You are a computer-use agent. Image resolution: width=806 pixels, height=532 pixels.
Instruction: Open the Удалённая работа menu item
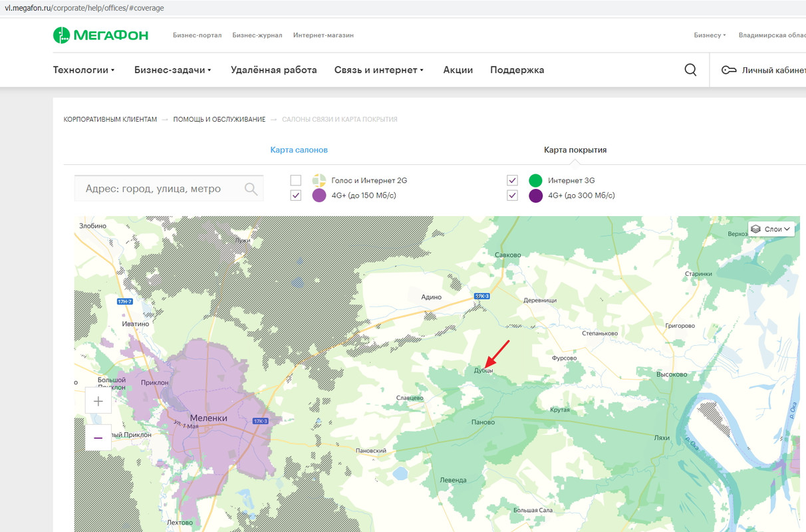[274, 70]
